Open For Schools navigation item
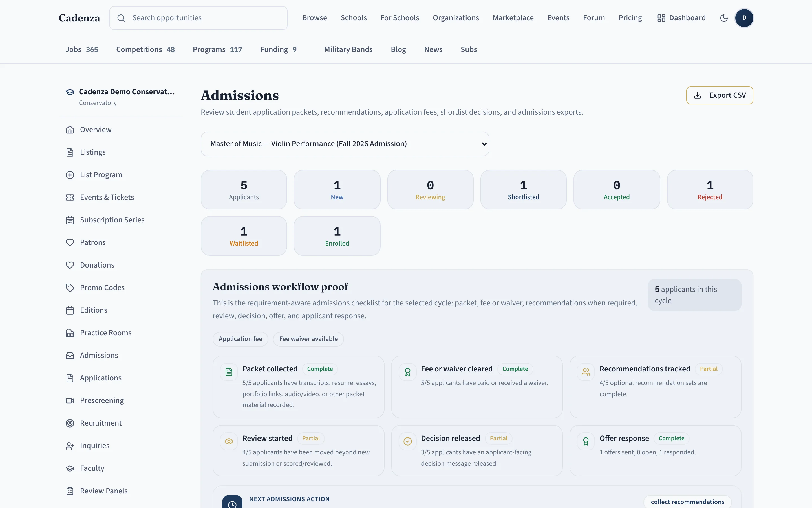This screenshot has width=812, height=508. 400,18
